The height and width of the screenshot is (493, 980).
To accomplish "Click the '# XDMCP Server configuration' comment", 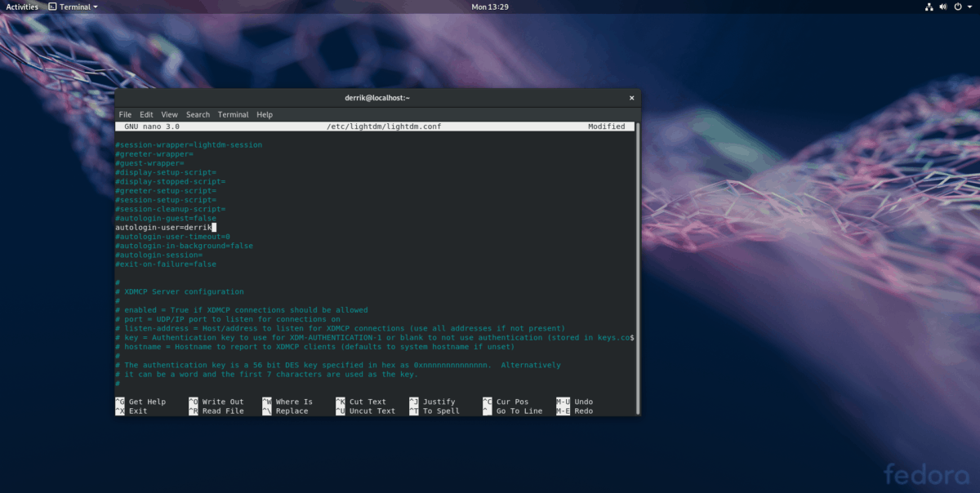I will (180, 291).
